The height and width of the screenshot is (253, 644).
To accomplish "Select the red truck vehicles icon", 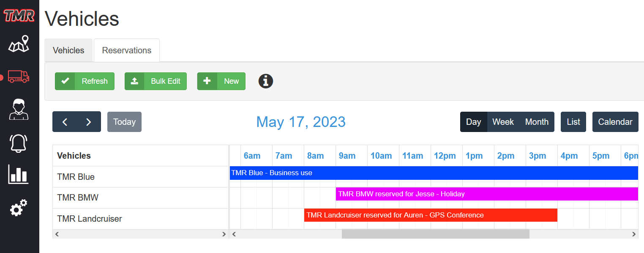I will pyautogui.click(x=19, y=76).
